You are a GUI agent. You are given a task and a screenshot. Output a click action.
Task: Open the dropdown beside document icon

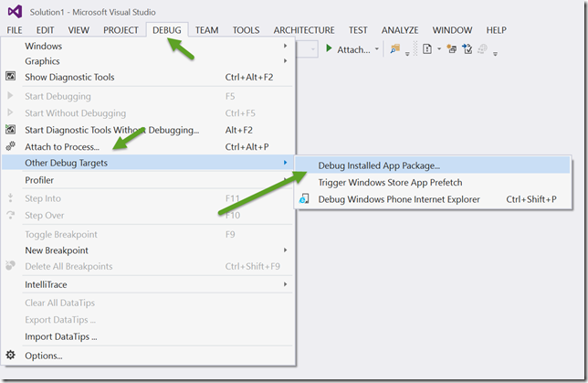tap(439, 48)
